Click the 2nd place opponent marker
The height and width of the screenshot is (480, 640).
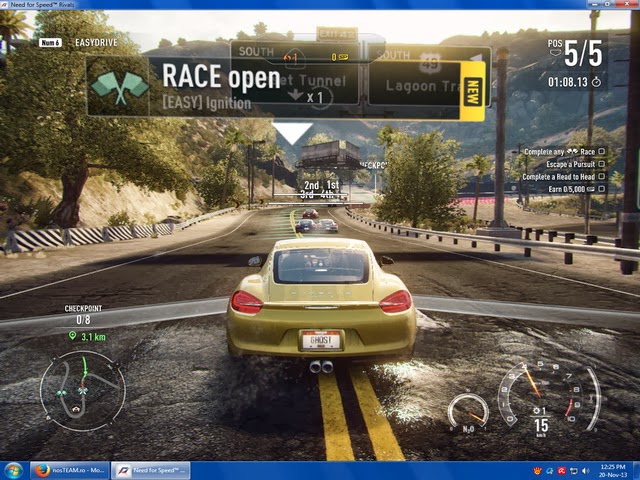coord(311,186)
